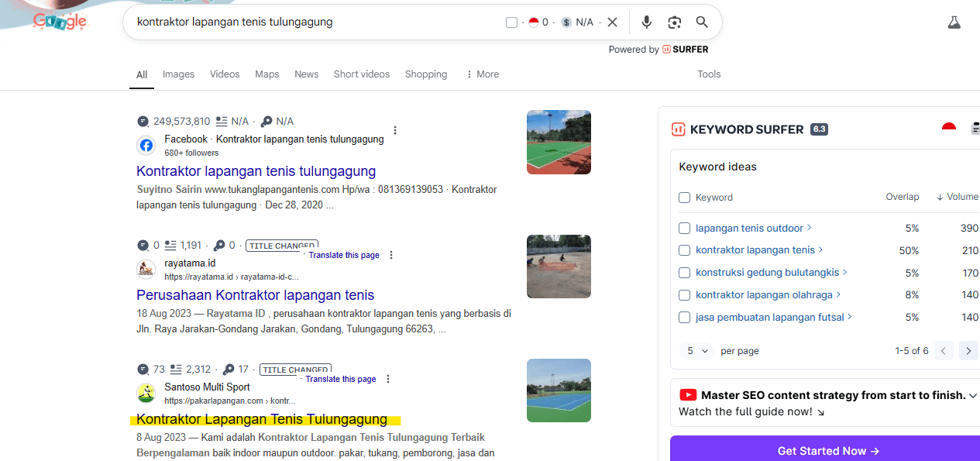
Task: Switch to the Maps tab
Action: pos(266,74)
